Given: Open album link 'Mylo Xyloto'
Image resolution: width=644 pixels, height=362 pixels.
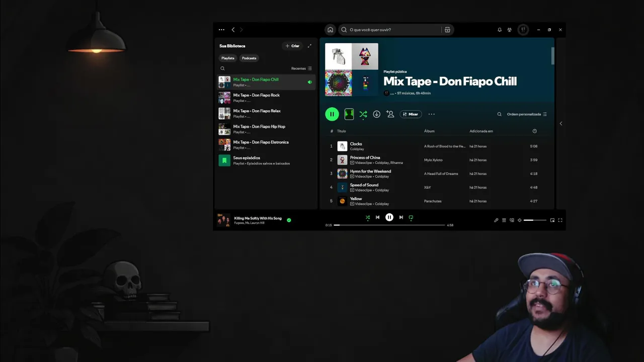Looking at the screenshot, I should tap(433, 160).
